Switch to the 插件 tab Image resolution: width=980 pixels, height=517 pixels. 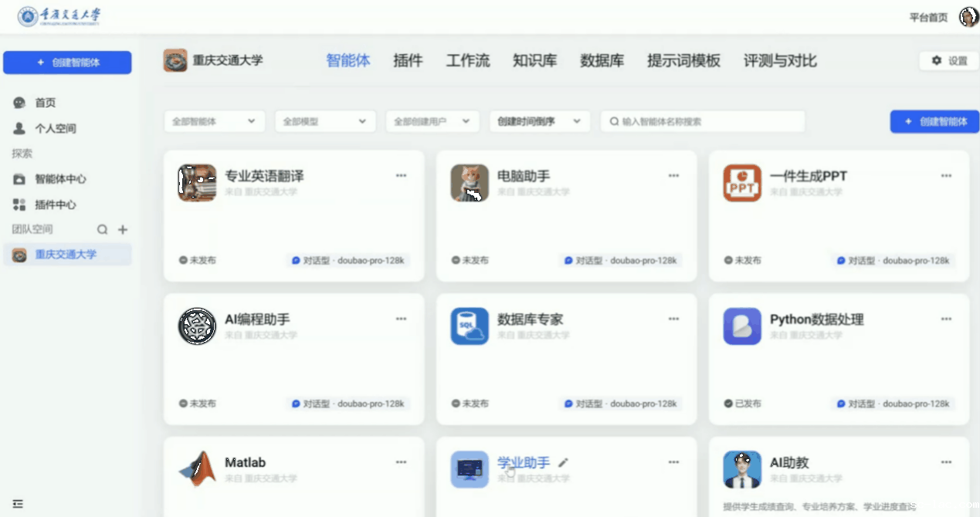(408, 61)
